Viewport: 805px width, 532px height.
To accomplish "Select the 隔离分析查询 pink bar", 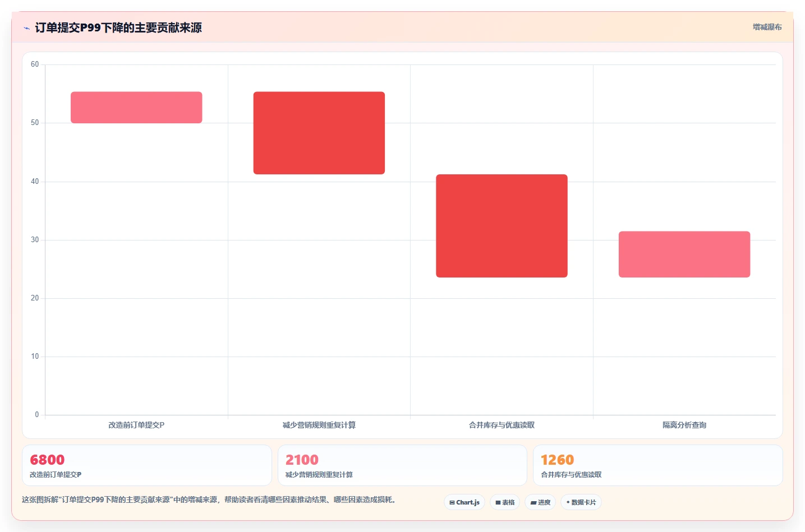I will pos(684,254).
